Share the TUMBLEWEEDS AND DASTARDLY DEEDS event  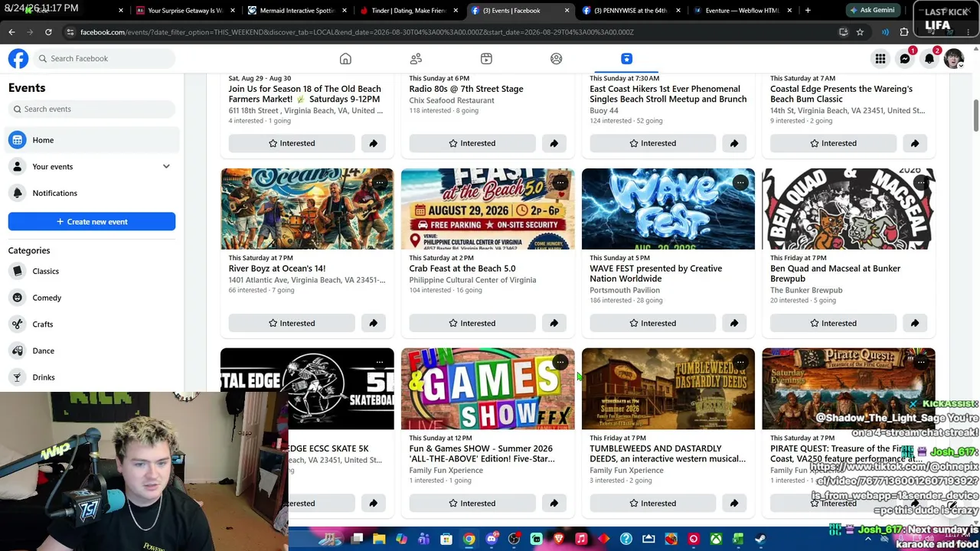click(x=734, y=503)
